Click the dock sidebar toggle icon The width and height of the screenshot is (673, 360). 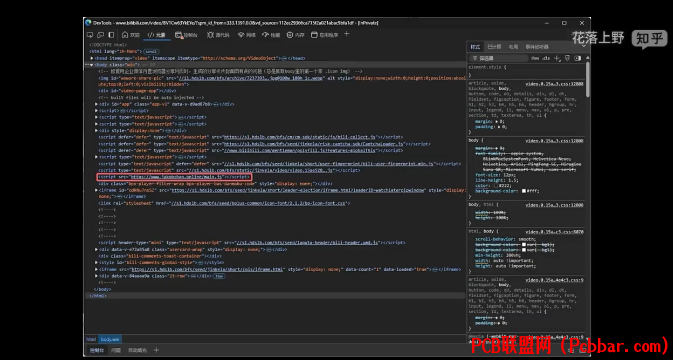point(111,35)
